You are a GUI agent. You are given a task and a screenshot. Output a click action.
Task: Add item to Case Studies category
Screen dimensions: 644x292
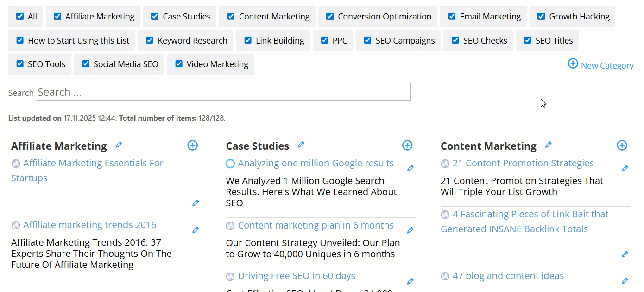pyautogui.click(x=407, y=146)
